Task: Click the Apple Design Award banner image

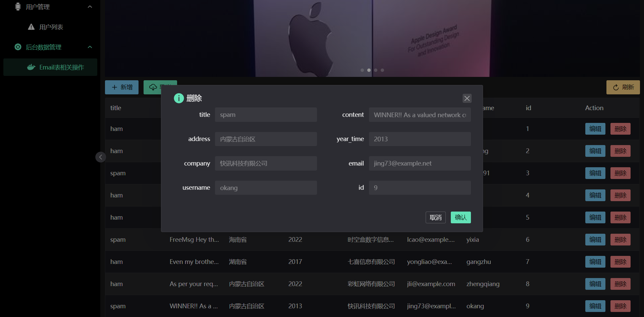Action: click(372, 38)
